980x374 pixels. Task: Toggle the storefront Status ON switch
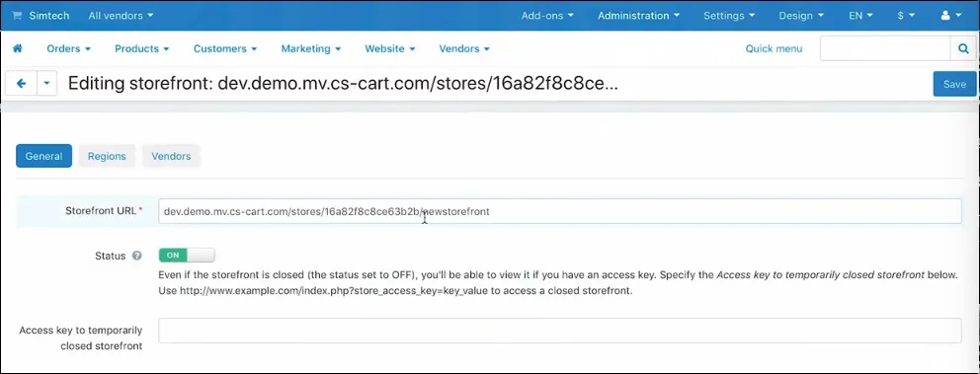[187, 256]
